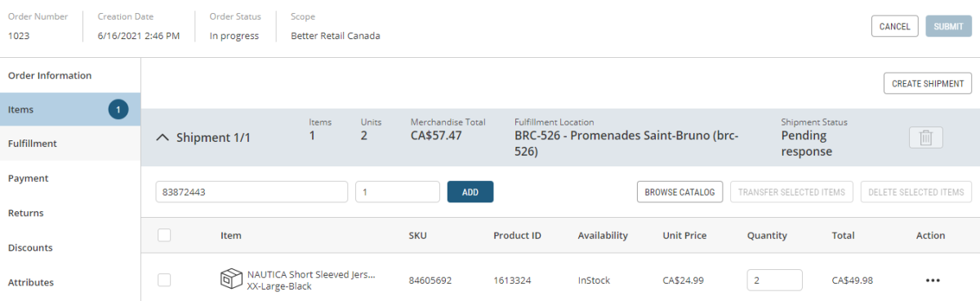The width and height of the screenshot is (980, 301).
Task: Delete shipment using the trash can icon
Action: (x=925, y=138)
